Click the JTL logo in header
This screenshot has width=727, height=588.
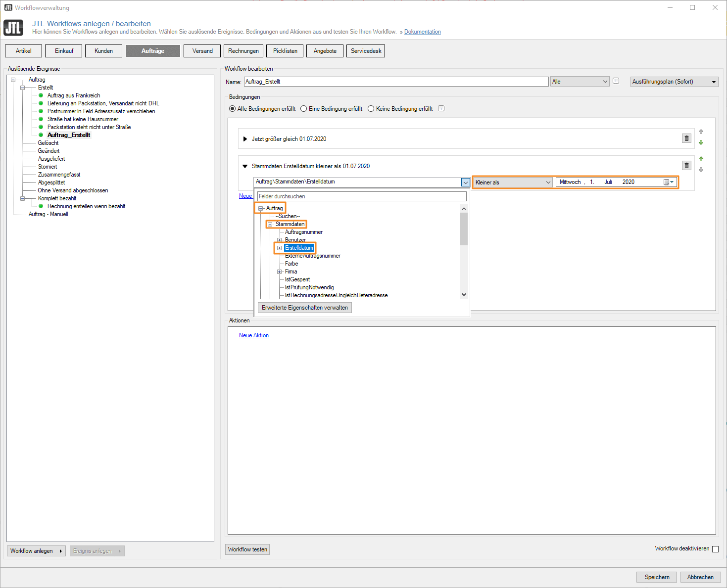13,28
